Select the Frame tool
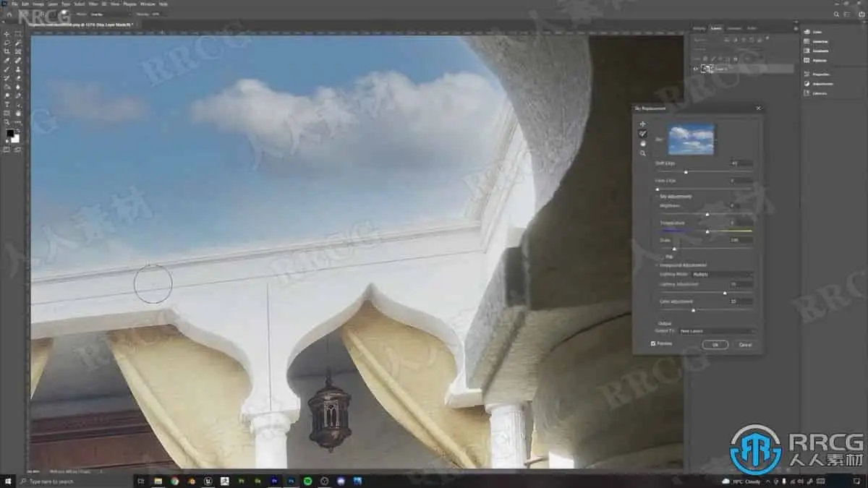The height and width of the screenshot is (488, 868). 18,51
